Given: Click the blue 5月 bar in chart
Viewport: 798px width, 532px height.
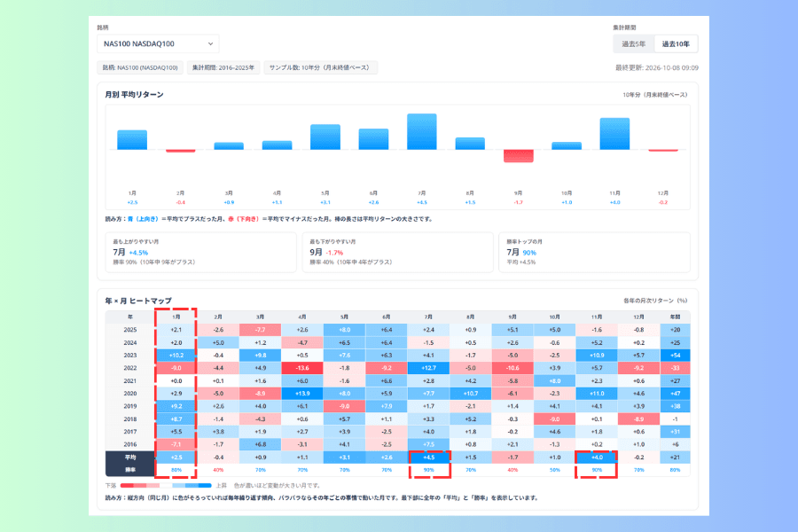Looking at the screenshot, I should 325,137.
